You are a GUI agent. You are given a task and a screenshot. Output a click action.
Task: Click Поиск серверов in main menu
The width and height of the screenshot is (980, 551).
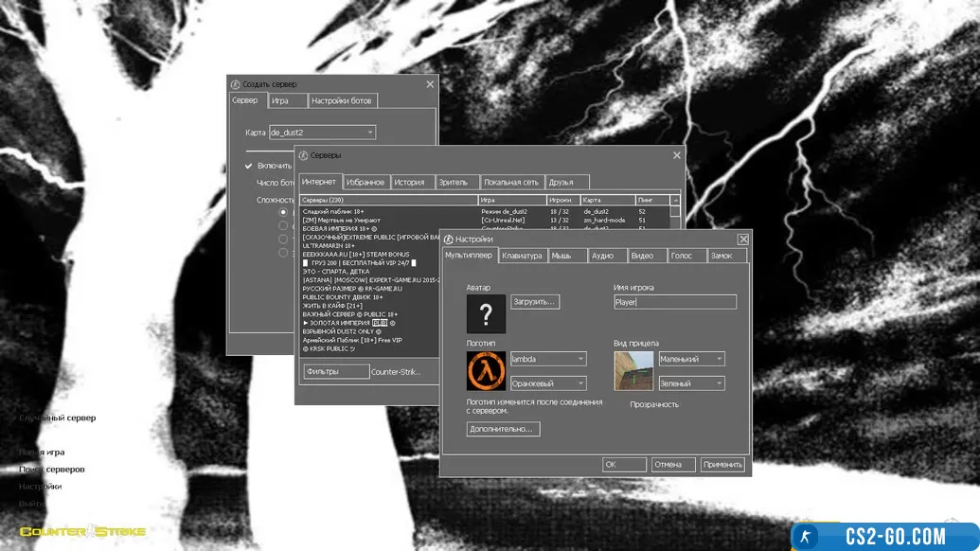point(52,470)
